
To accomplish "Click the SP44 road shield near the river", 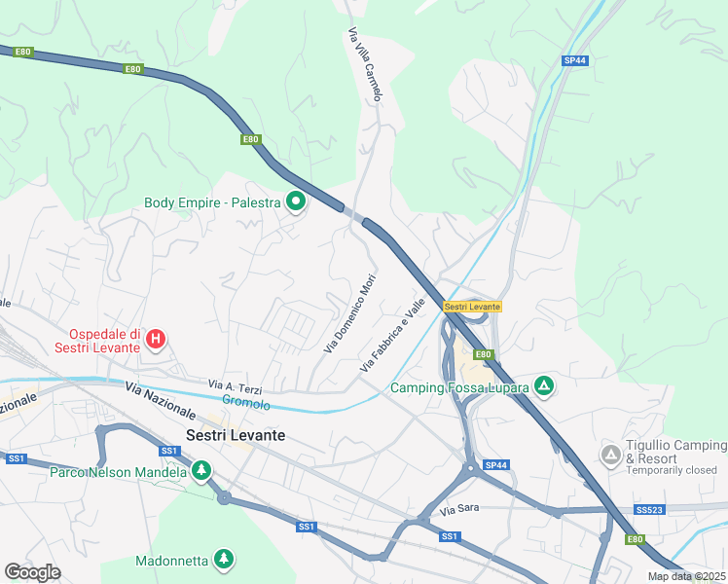I will [575, 60].
